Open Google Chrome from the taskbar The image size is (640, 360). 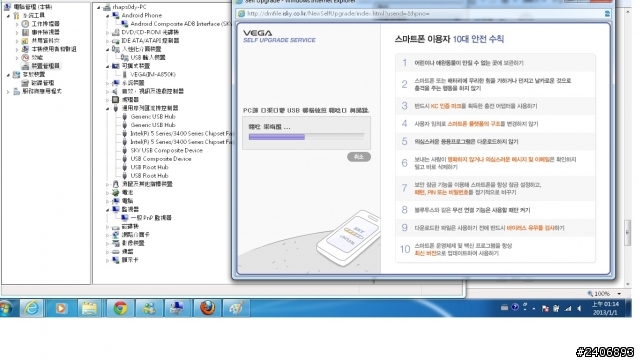(120, 308)
